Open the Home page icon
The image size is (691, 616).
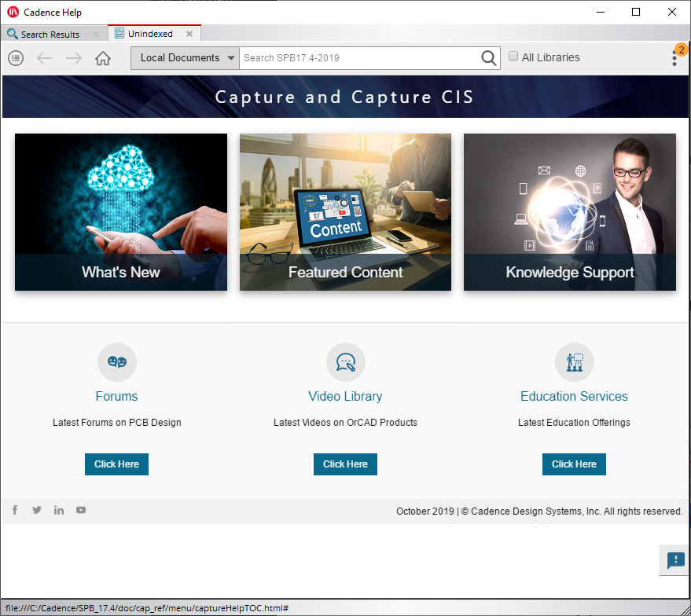pos(103,58)
